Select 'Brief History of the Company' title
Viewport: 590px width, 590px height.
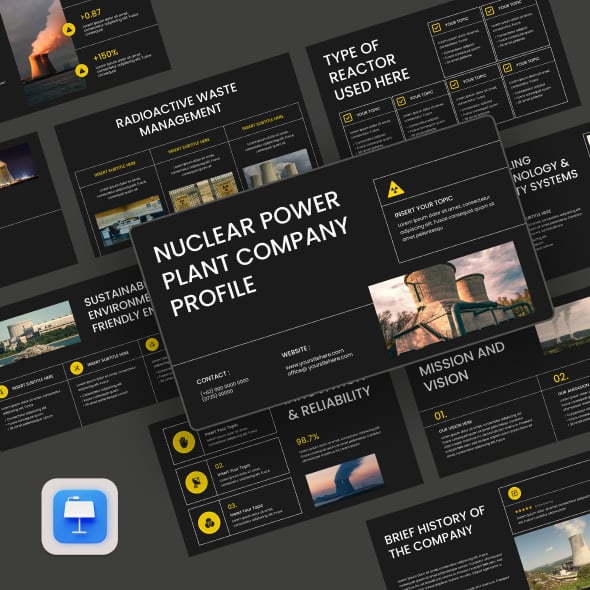click(x=435, y=531)
